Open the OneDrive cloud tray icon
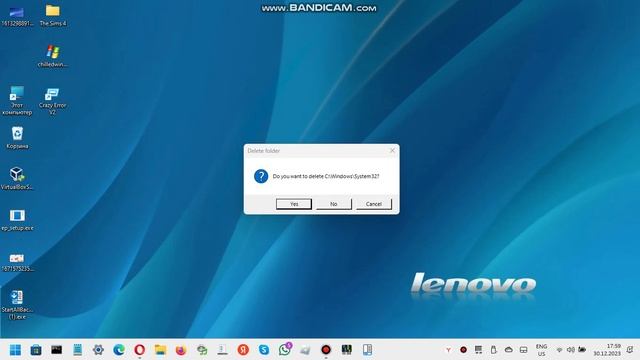640x360 pixels. click(x=509, y=350)
